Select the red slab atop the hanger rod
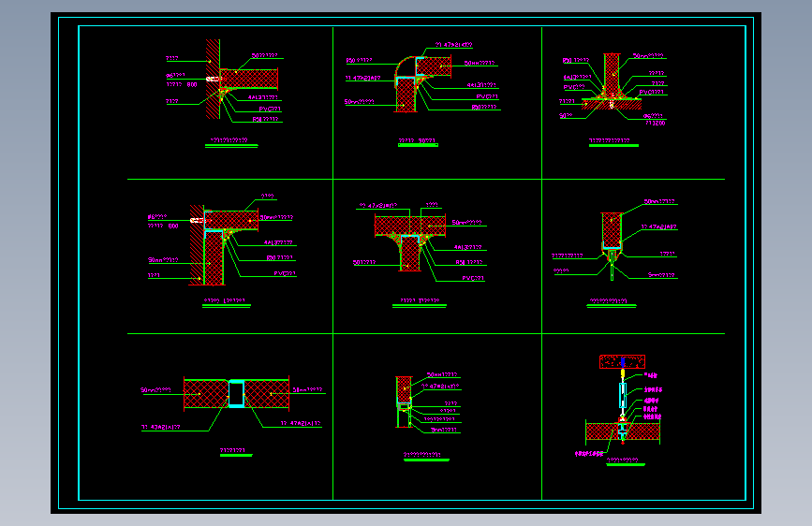The width and height of the screenshot is (812, 526). tap(622, 361)
